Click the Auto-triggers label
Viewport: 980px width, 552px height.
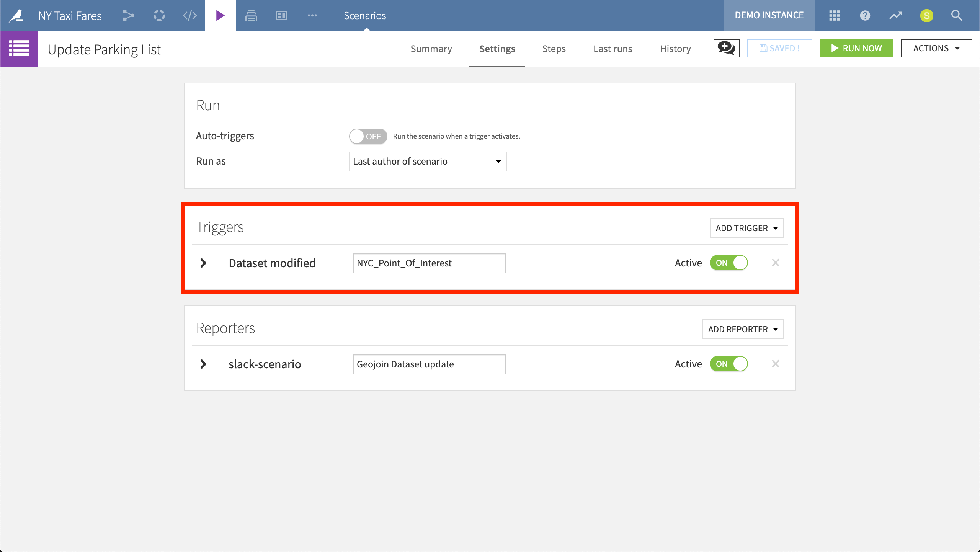[225, 136]
